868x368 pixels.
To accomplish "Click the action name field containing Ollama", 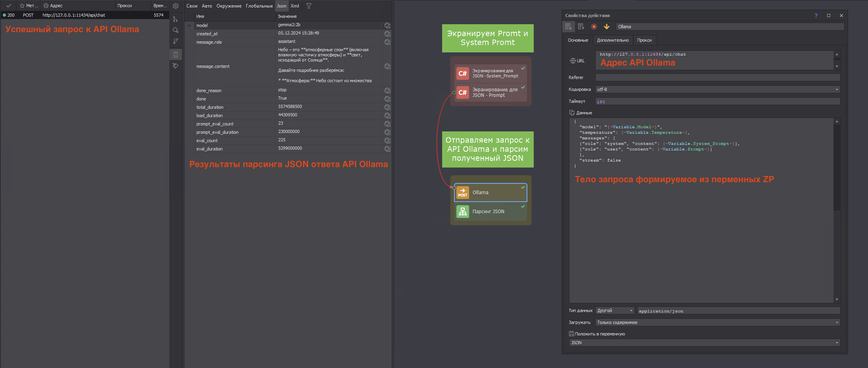I will [x=730, y=27].
